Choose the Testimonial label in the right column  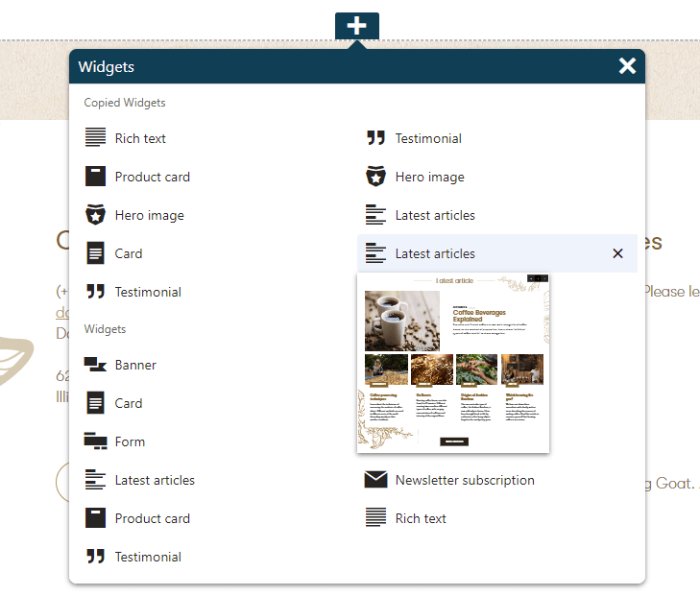pyautogui.click(x=428, y=138)
